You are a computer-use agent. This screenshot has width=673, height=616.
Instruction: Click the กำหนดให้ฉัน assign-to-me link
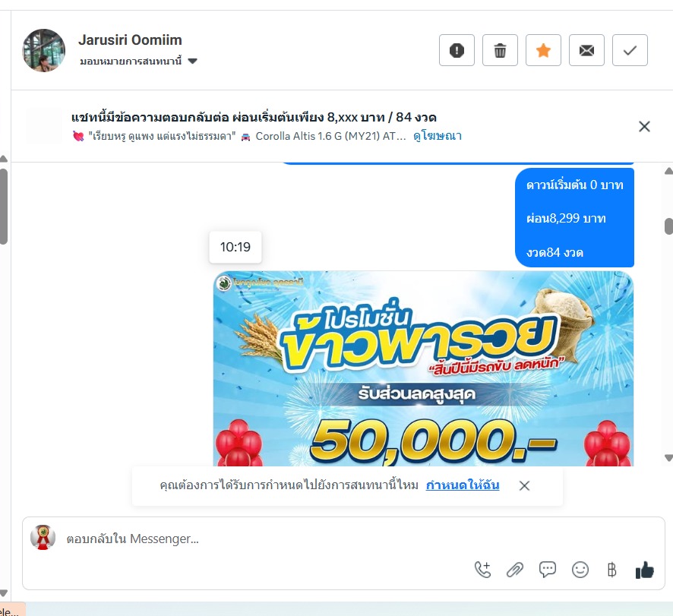(463, 485)
